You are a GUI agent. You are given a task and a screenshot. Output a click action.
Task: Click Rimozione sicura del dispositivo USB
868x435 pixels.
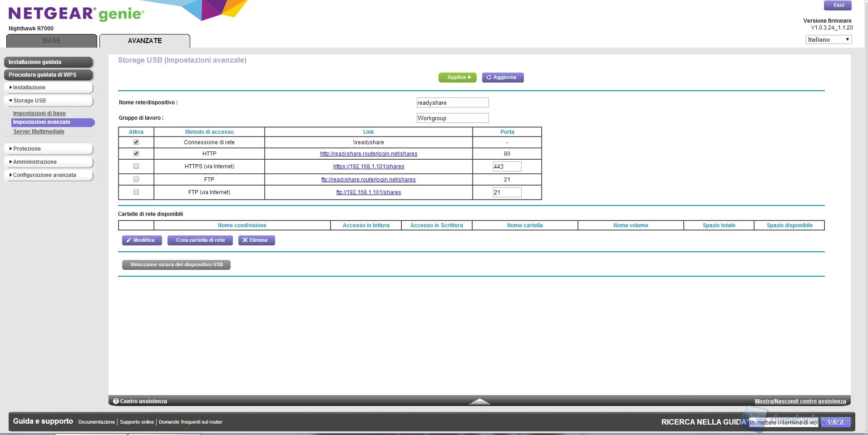[x=176, y=265]
